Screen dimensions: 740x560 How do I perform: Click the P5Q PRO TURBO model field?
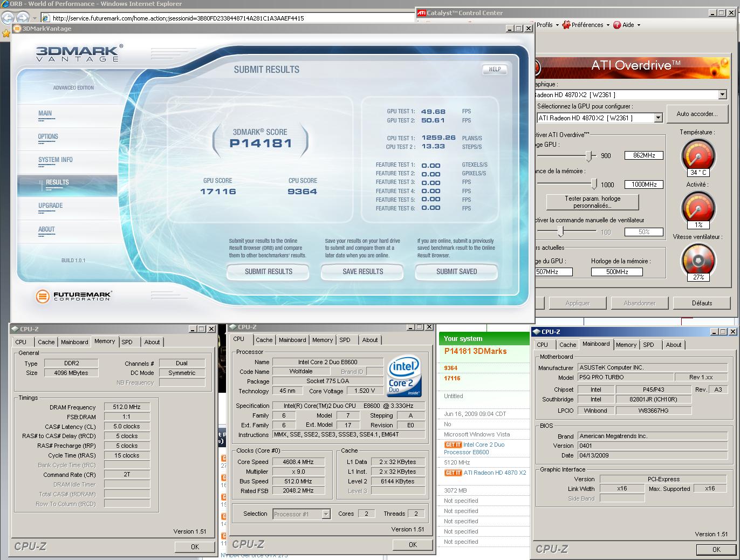click(625, 377)
